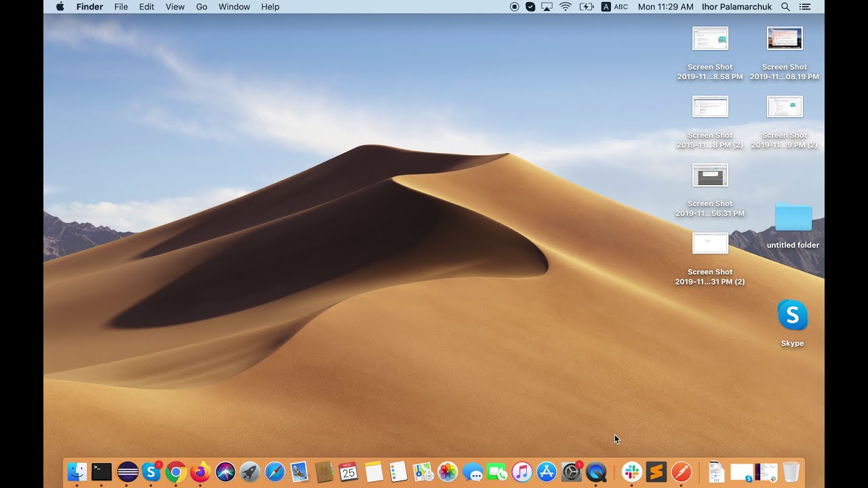
Task: Open the File menu
Action: pyautogui.click(x=121, y=7)
